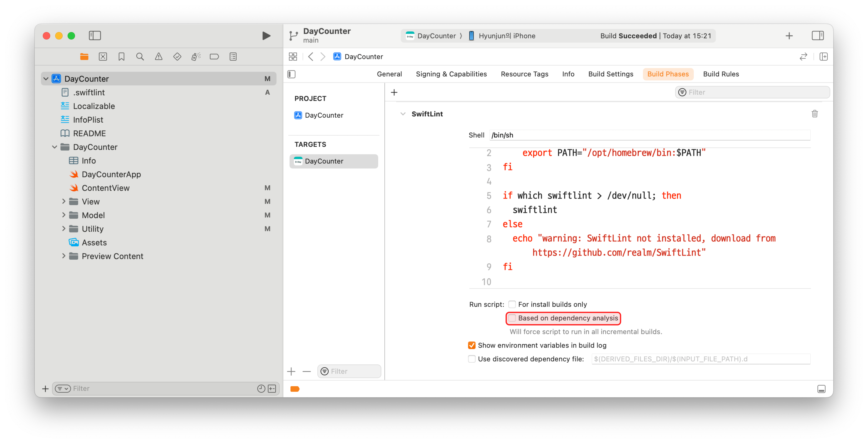Image resolution: width=868 pixels, height=443 pixels.
Task: Uncheck Show environment variables in build log
Action: point(472,346)
